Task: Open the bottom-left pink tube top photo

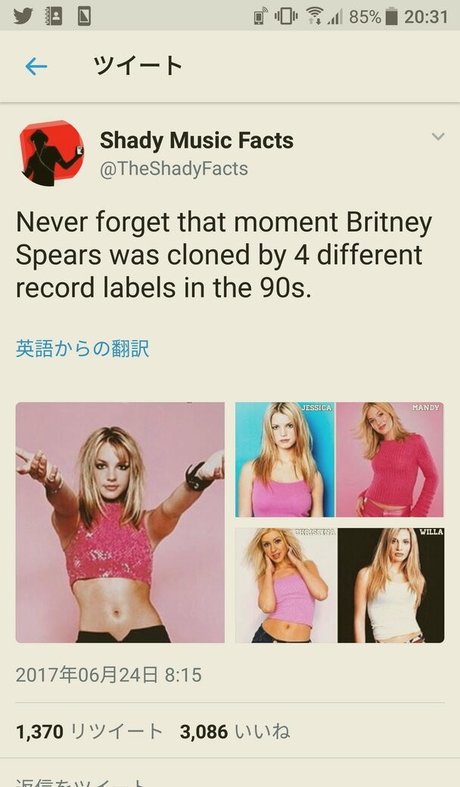Action: [x=286, y=585]
